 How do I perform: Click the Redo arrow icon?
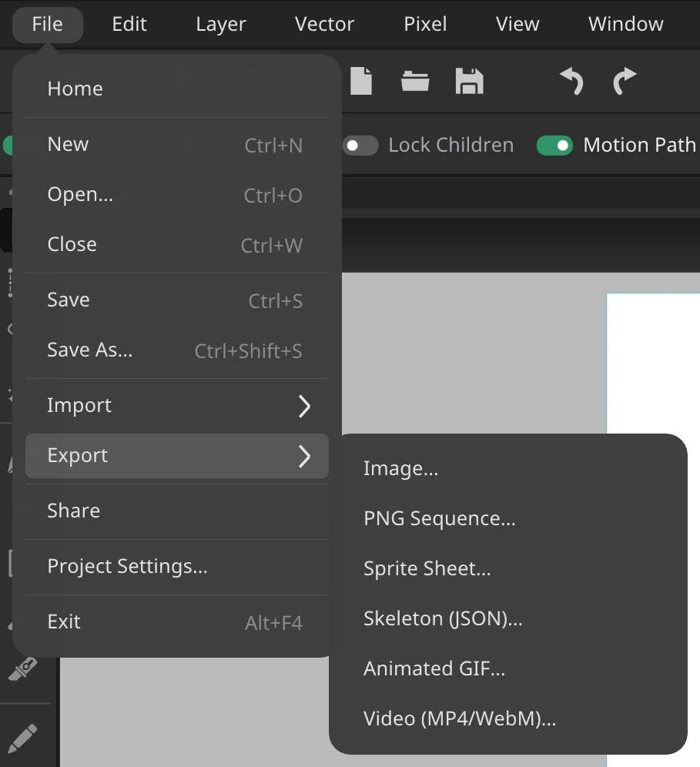tap(625, 81)
